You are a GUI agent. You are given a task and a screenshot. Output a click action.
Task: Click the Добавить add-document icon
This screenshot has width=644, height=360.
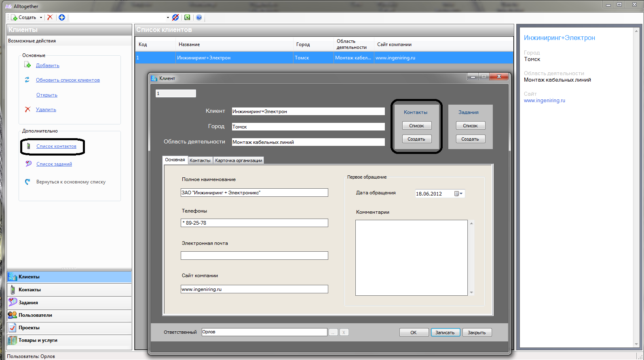click(x=27, y=65)
